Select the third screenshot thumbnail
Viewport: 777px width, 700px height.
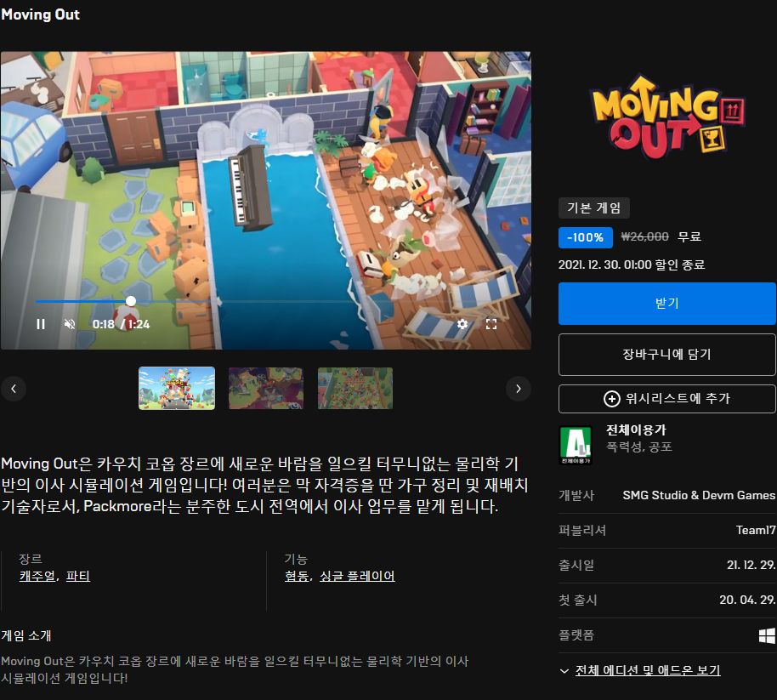click(x=355, y=388)
